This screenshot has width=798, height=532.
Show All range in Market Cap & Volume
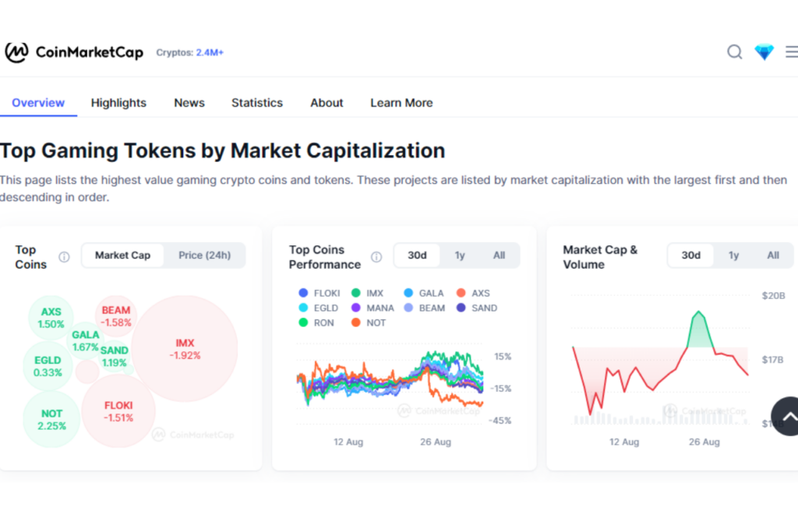click(773, 255)
